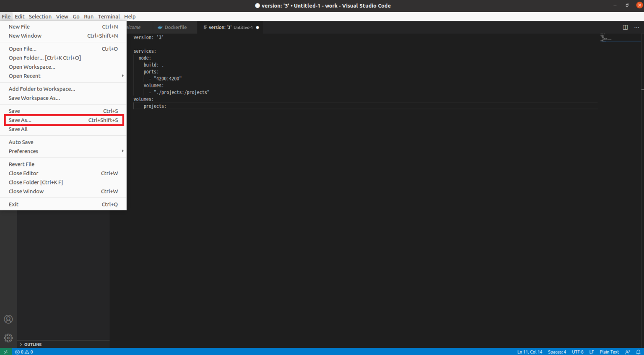Screen dimensions: 644x355
Task: Open the Settings gear in the Activity Bar
Action: tap(8, 337)
